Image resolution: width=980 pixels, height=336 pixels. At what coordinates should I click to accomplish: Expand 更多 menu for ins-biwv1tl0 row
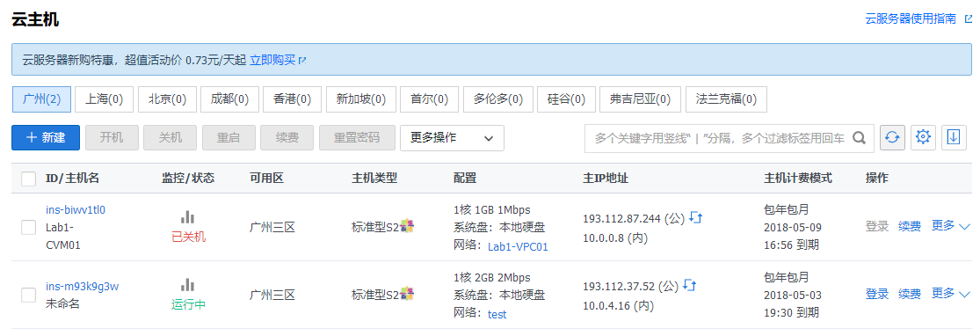950,226
